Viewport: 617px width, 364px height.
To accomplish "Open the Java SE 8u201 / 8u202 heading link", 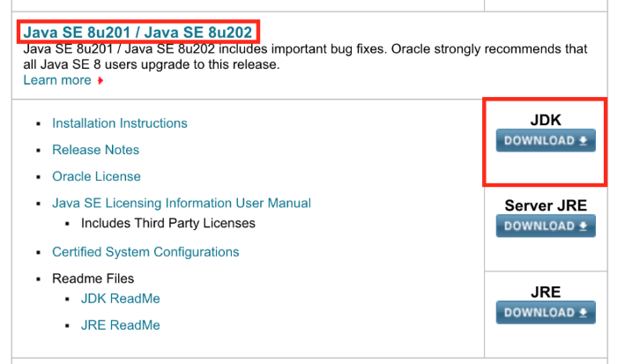I will point(138,33).
